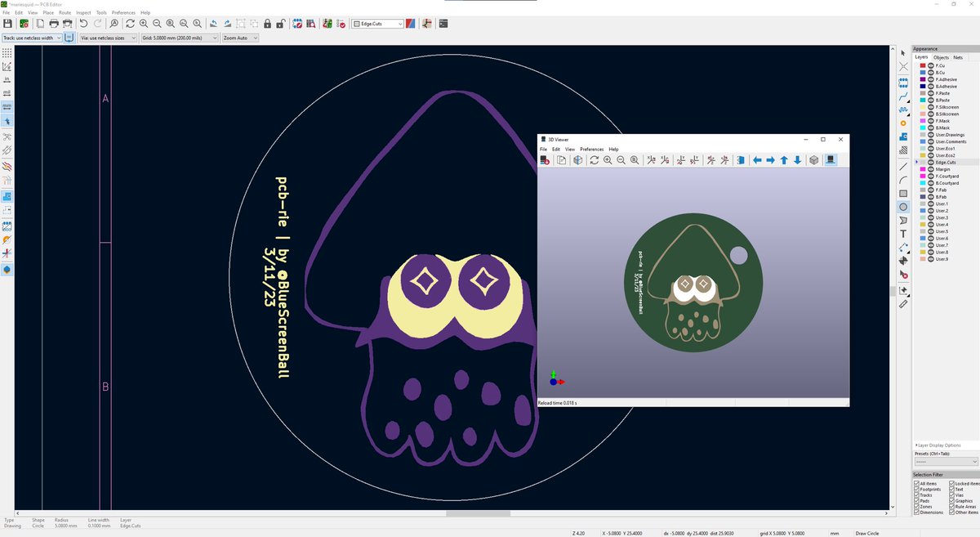Open the Zoom Auto dropdown
Screen dimensions: 980x537
(240, 38)
